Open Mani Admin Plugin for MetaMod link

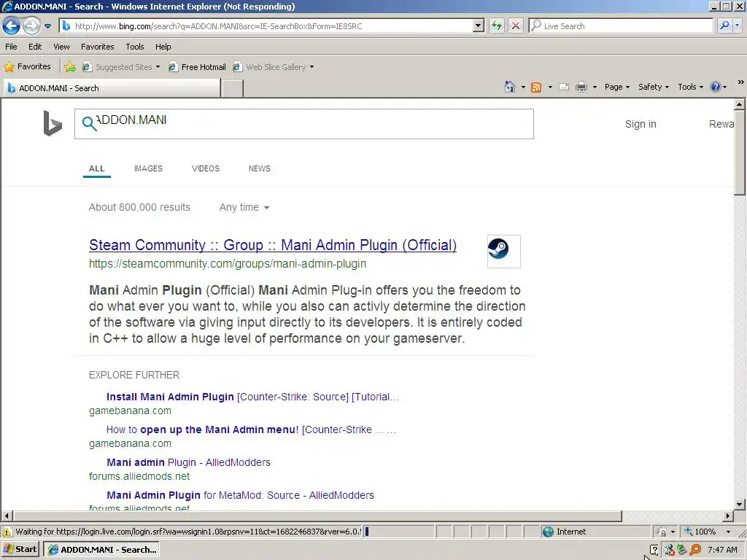coord(240,495)
